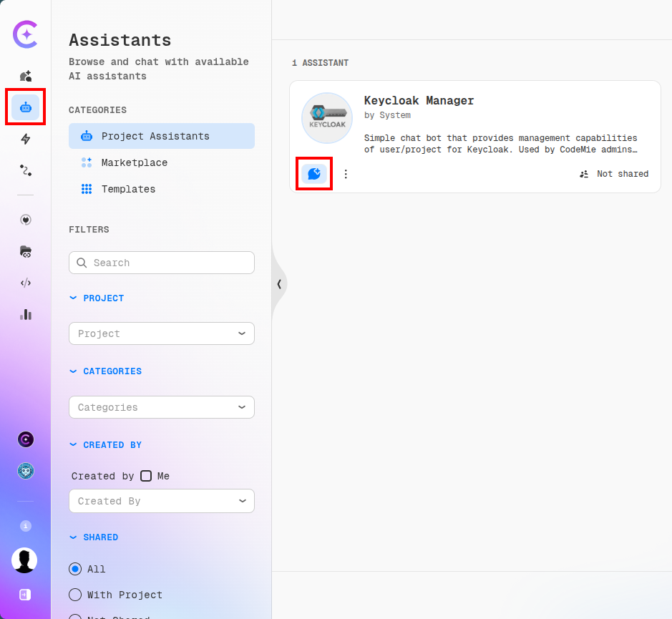Click the dark purple C avatar in sidebar
672x619 pixels.
coord(26,439)
